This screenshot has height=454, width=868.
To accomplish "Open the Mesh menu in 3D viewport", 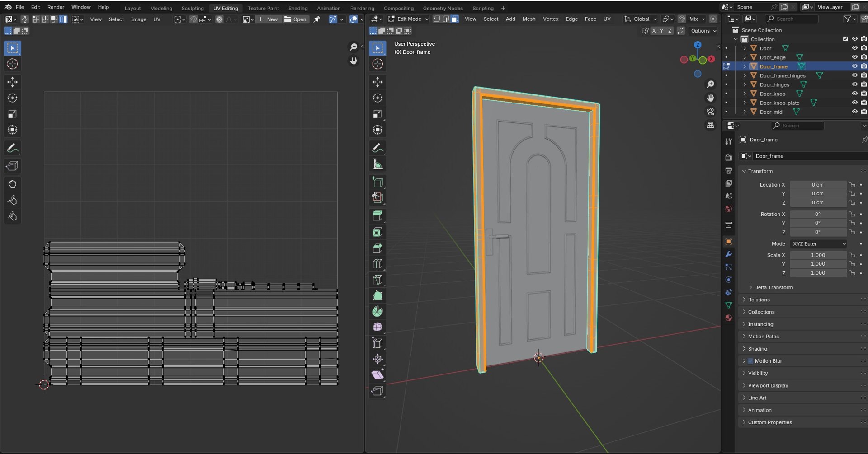I will pyautogui.click(x=528, y=19).
